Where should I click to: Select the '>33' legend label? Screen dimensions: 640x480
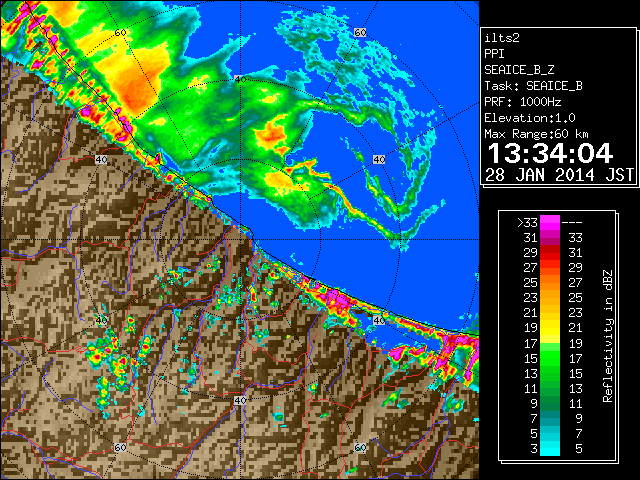pos(527,222)
